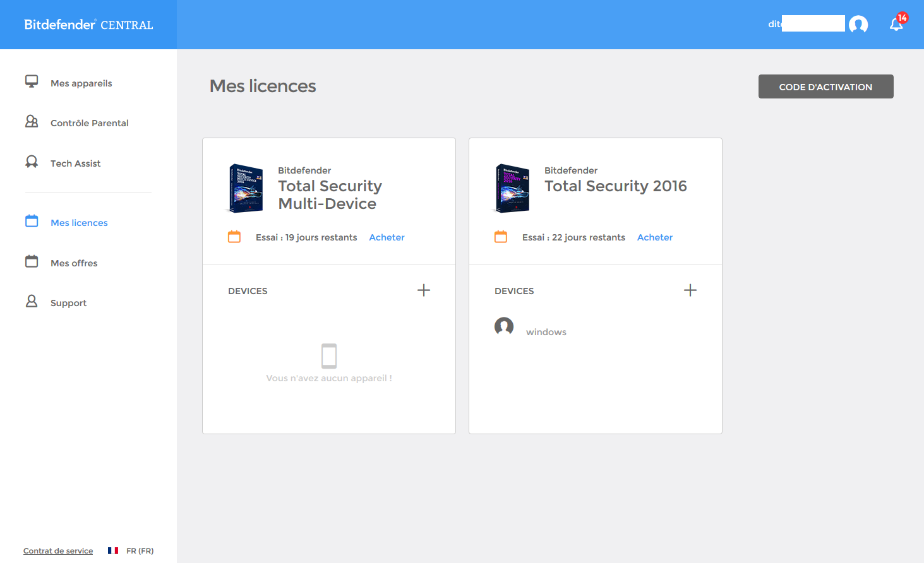Open the user account avatar icon
Viewport: 924px width, 563px height.
[858, 24]
